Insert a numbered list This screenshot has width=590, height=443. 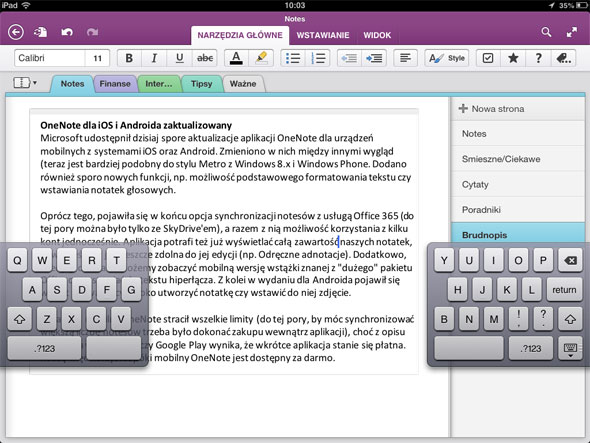coord(318,58)
